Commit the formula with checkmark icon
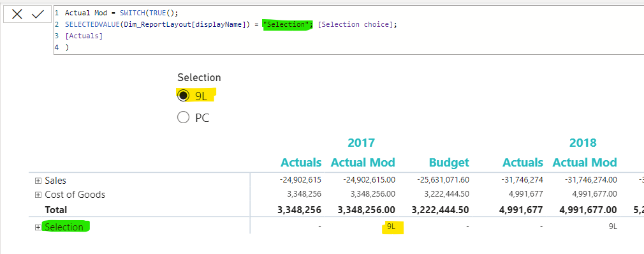This screenshot has height=254, width=644. click(38, 15)
